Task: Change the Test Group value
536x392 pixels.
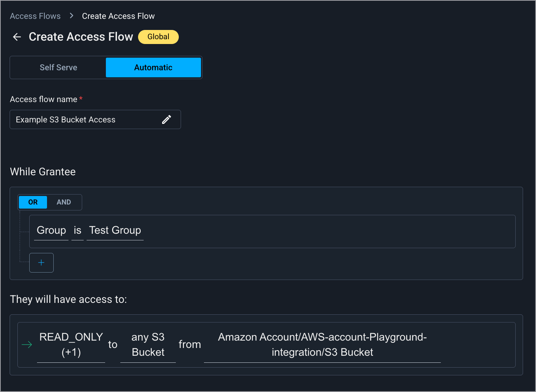Action: point(115,230)
